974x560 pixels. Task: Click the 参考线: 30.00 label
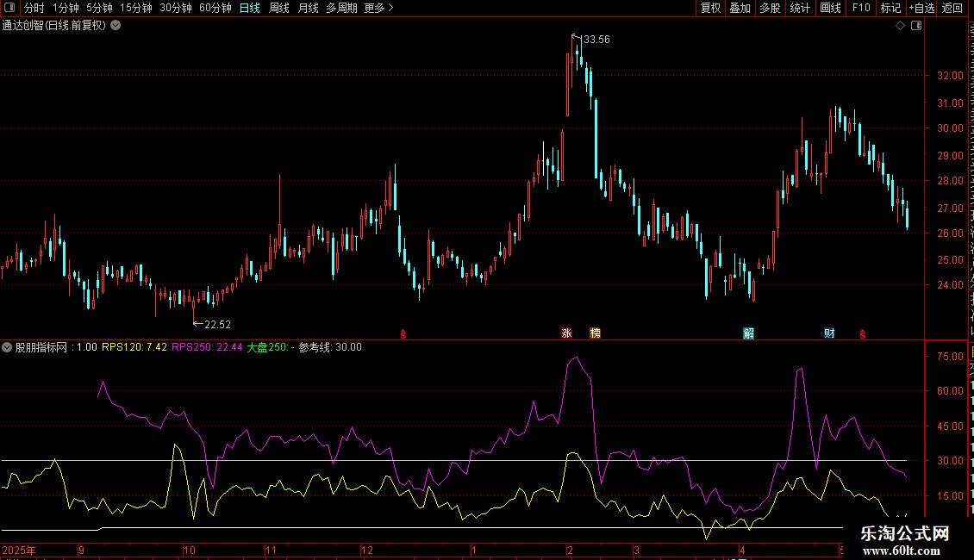coord(330,348)
